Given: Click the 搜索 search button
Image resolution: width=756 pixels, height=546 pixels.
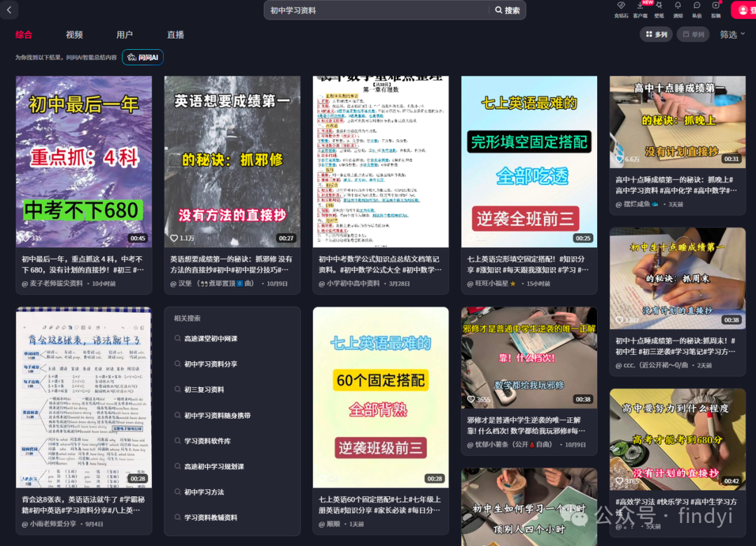Looking at the screenshot, I should tap(507, 10).
